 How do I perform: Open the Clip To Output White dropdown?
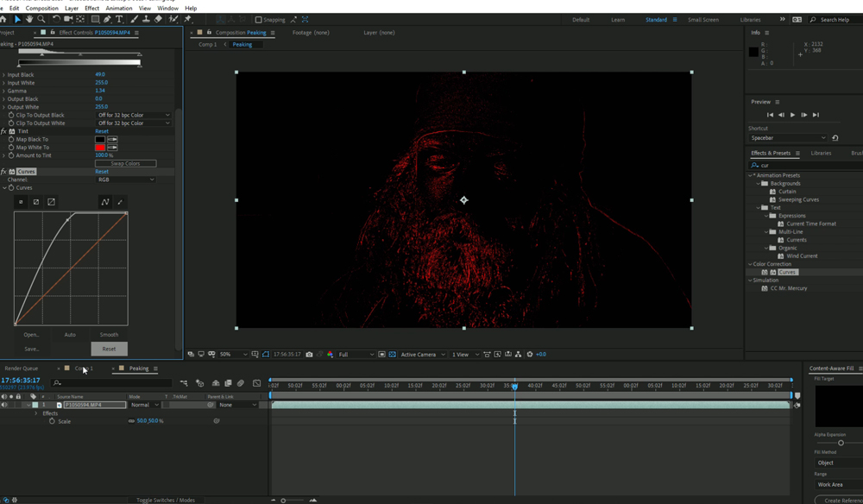point(133,123)
